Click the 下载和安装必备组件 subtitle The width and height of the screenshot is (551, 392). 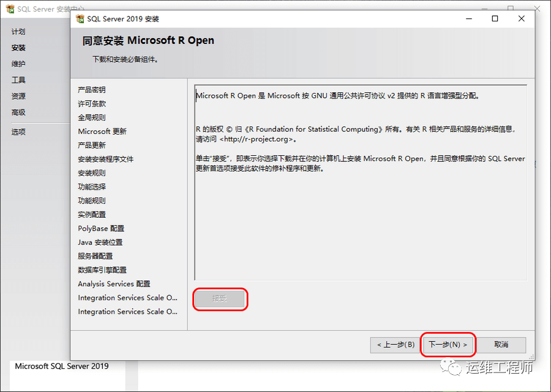(x=126, y=59)
